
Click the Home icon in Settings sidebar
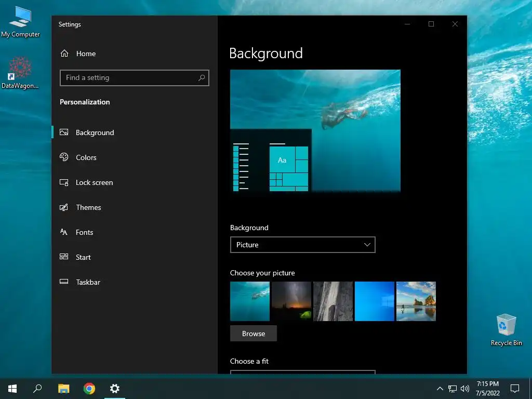(x=64, y=54)
